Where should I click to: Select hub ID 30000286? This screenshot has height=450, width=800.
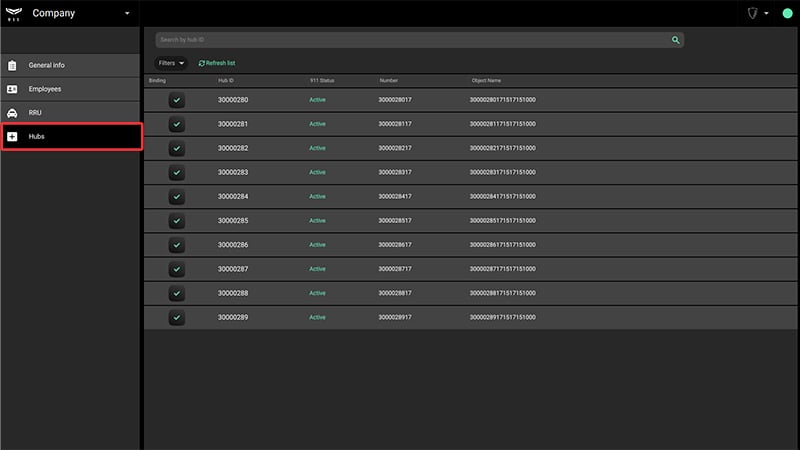coord(233,245)
